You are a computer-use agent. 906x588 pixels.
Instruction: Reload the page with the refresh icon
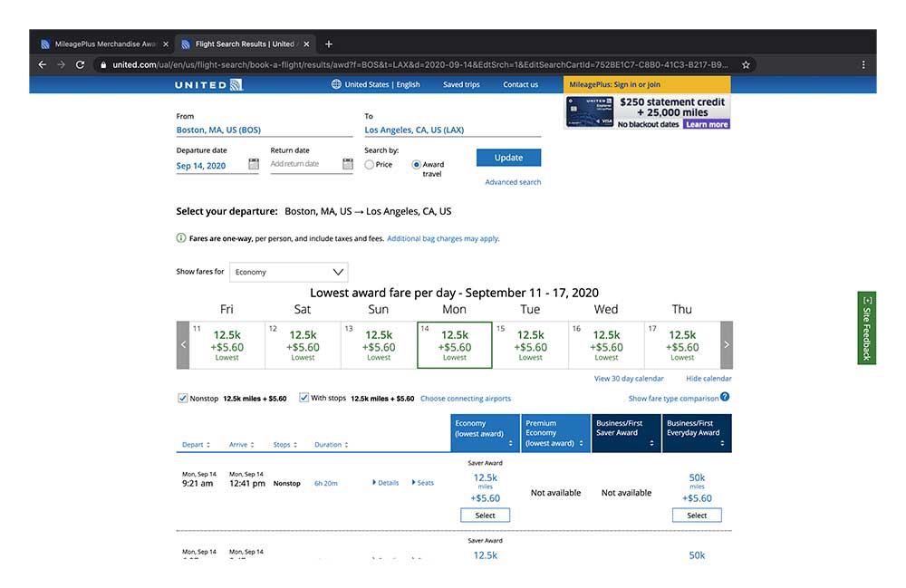tap(80, 64)
